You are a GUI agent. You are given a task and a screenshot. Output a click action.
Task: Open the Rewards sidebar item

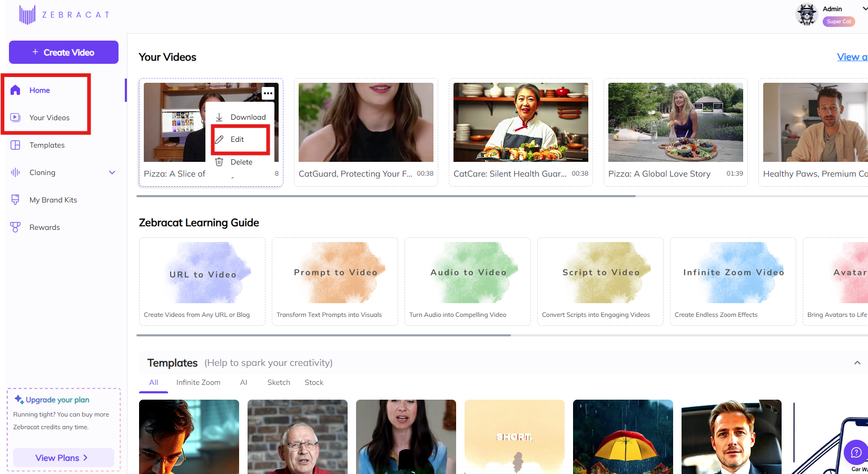pyautogui.click(x=45, y=227)
